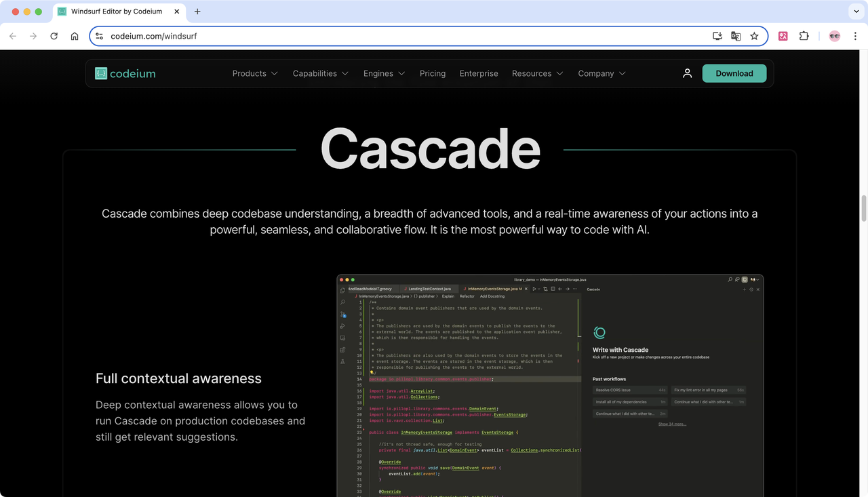Close the Cascade panel in the IDE
Screen dimensions: 868x497
click(758, 290)
